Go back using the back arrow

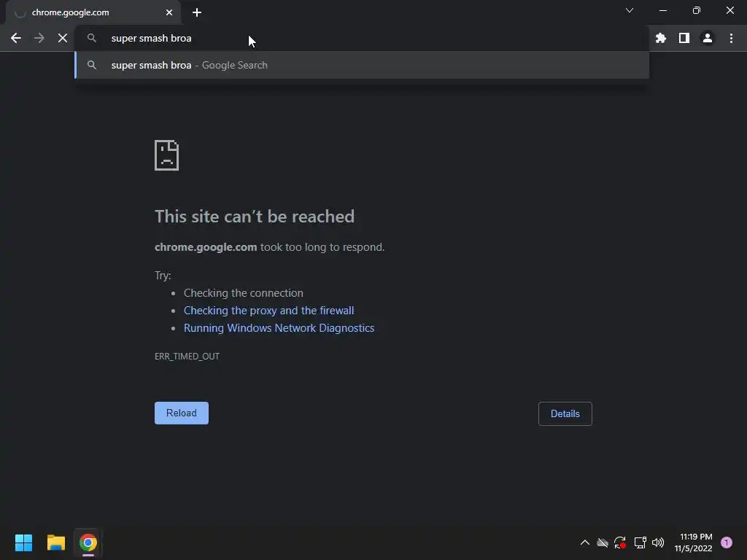[16, 38]
